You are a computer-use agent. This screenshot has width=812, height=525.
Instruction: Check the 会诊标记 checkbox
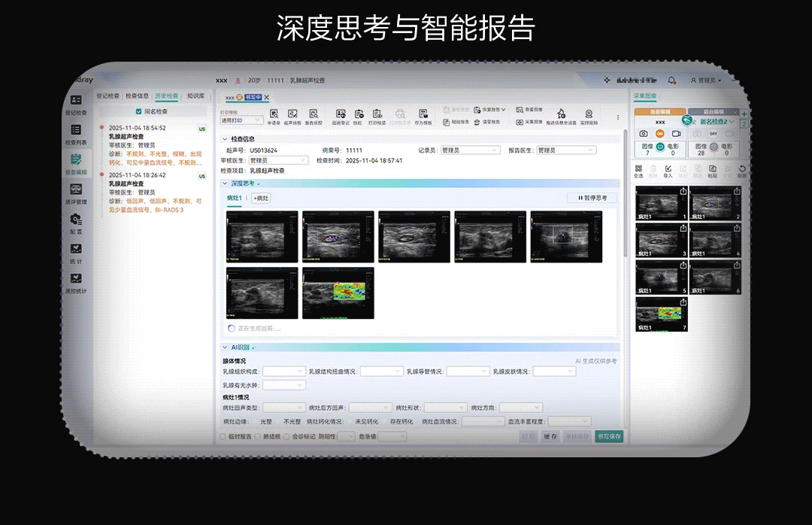(x=286, y=436)
